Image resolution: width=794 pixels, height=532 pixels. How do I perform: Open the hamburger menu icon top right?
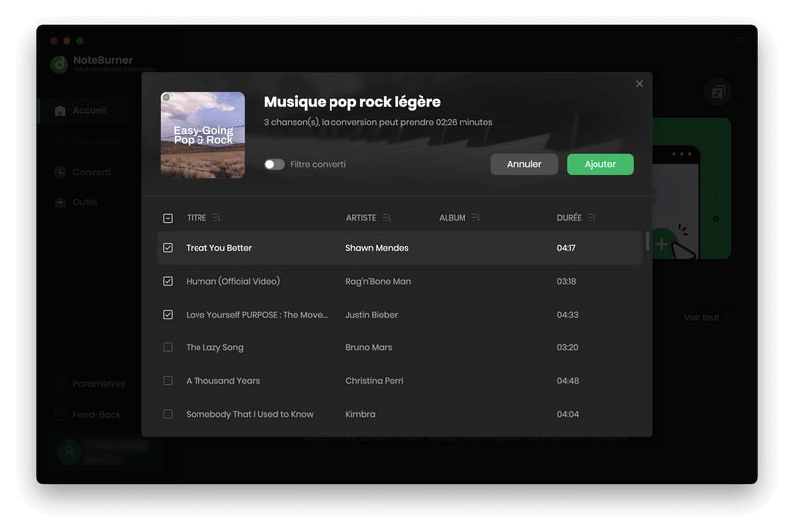739,41
